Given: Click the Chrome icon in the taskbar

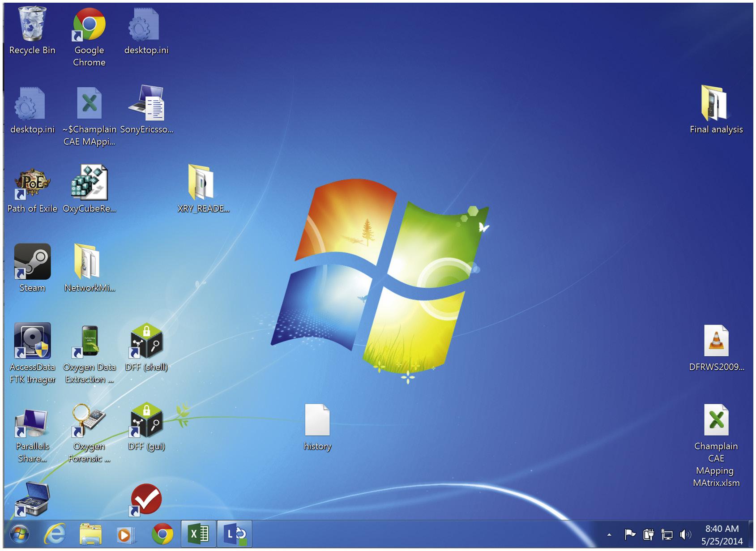Looking at the screenshot, I should coord(162,534).
